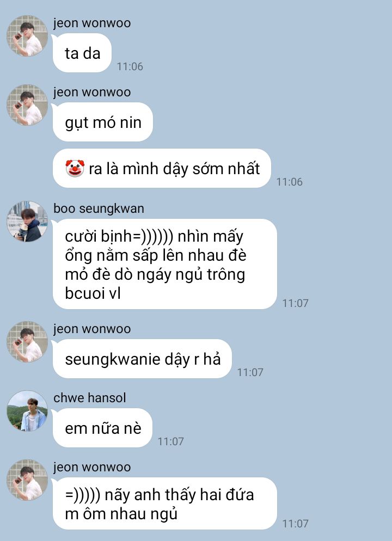Select the 'gụt mó nin' message bubble
392x541 pixels.
pyautogui.click(x=103, y=122)
